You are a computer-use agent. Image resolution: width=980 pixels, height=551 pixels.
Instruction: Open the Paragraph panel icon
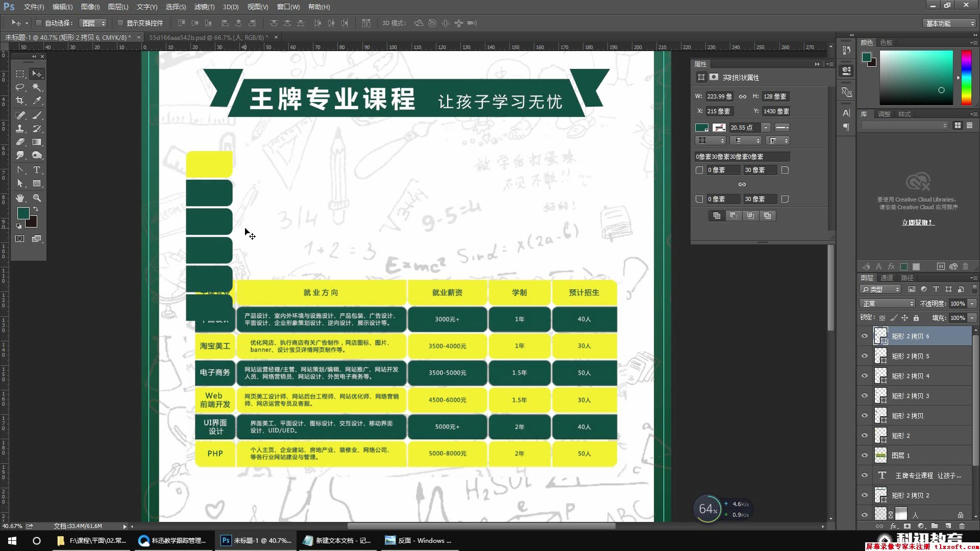pyautogui.click(x=846, y=127)
